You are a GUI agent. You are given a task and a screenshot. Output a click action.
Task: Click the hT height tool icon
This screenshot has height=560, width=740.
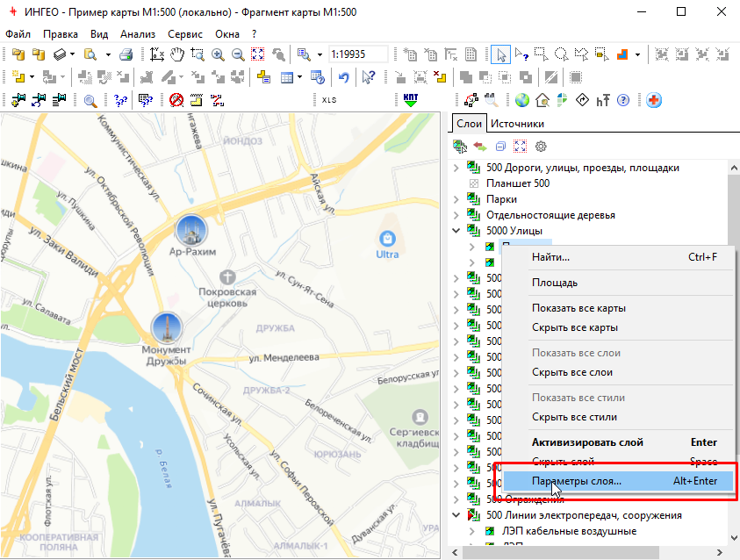click(603, 100)
